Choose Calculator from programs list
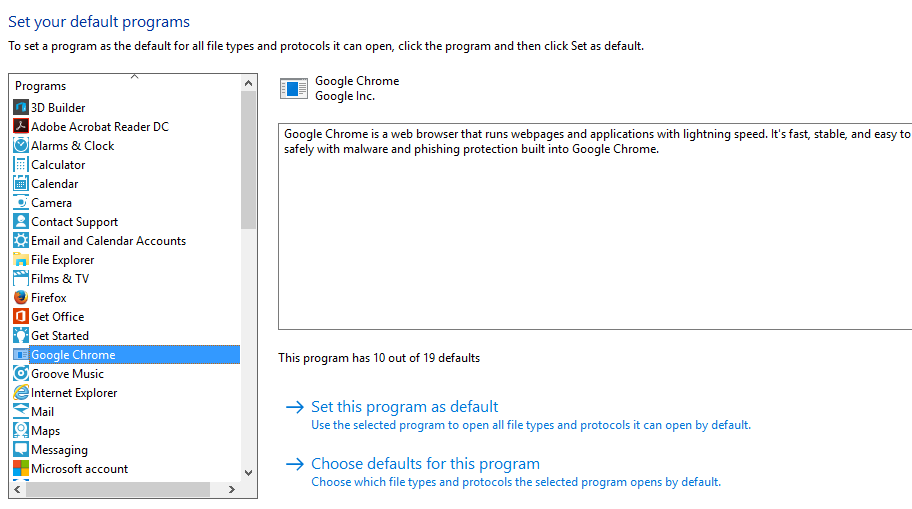Image resolution: width=912 pixels, height=509 pixels. tap(58, 165)
